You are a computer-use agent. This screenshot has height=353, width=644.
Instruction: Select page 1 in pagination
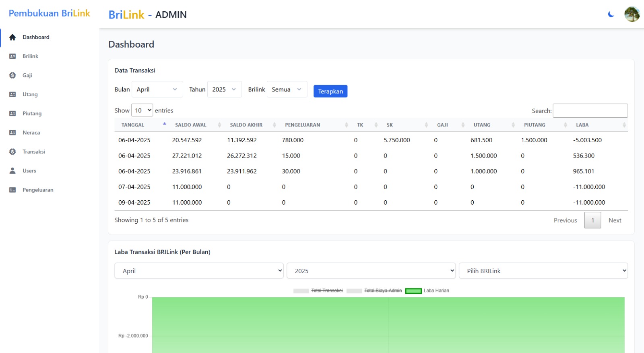coord(592,220)
